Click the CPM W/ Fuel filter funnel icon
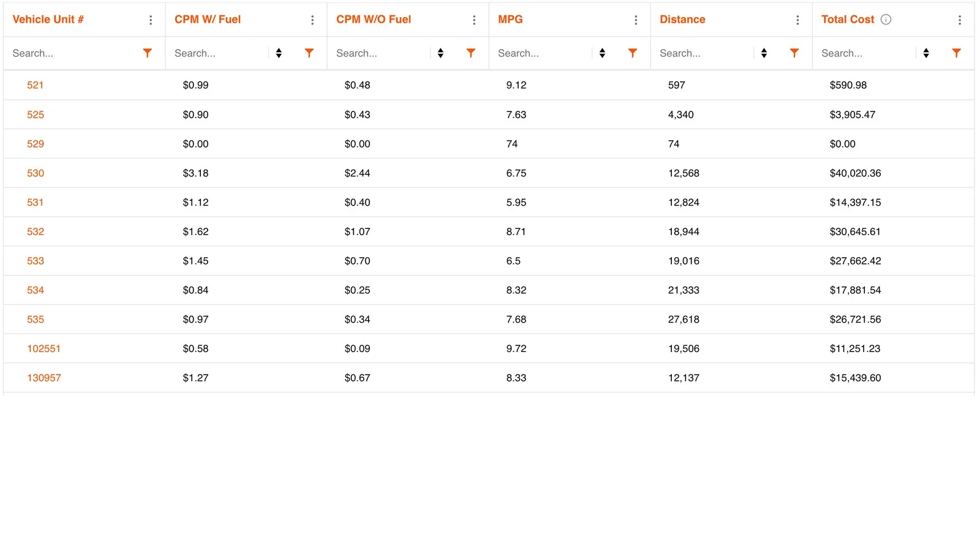The height and width of the screenshot is (551, 980). 309,53
